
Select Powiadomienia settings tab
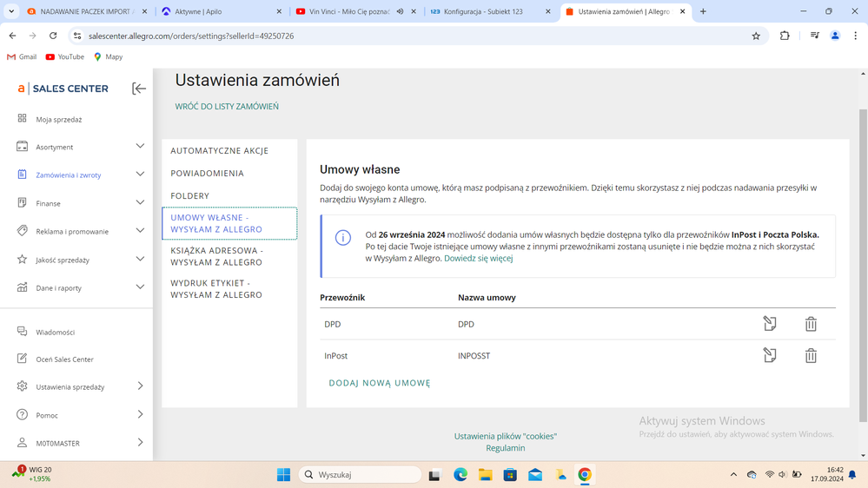pyautogui.click(x=207, y=173)
